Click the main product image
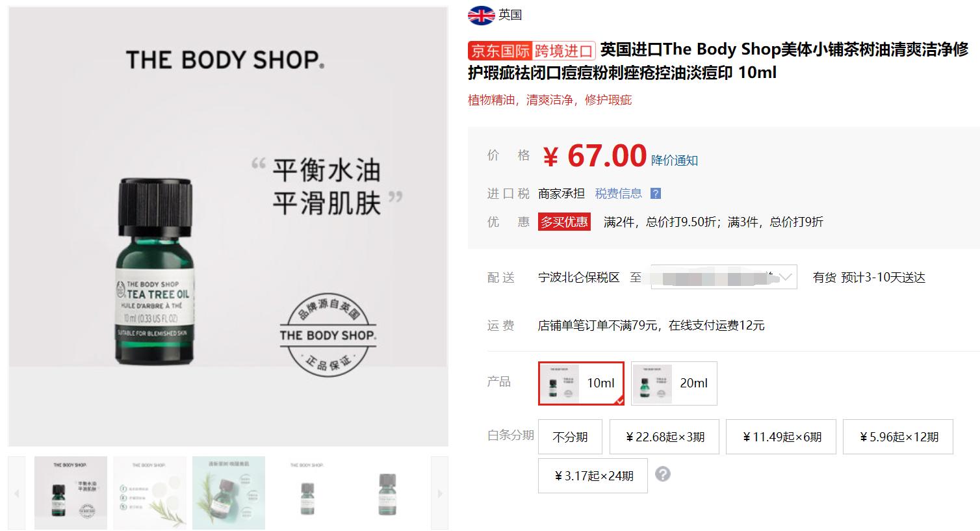This screenshot has width=980, height=531. [x=228, y=226]
